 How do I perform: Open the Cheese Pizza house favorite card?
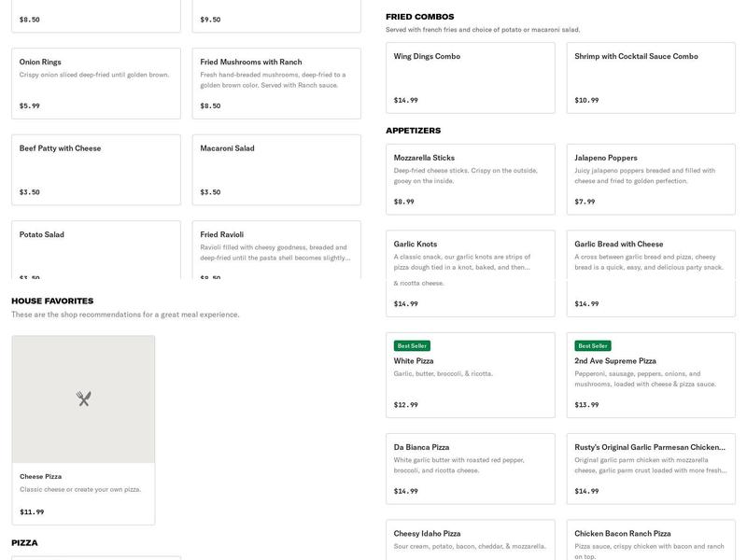[x=83, y=485]
